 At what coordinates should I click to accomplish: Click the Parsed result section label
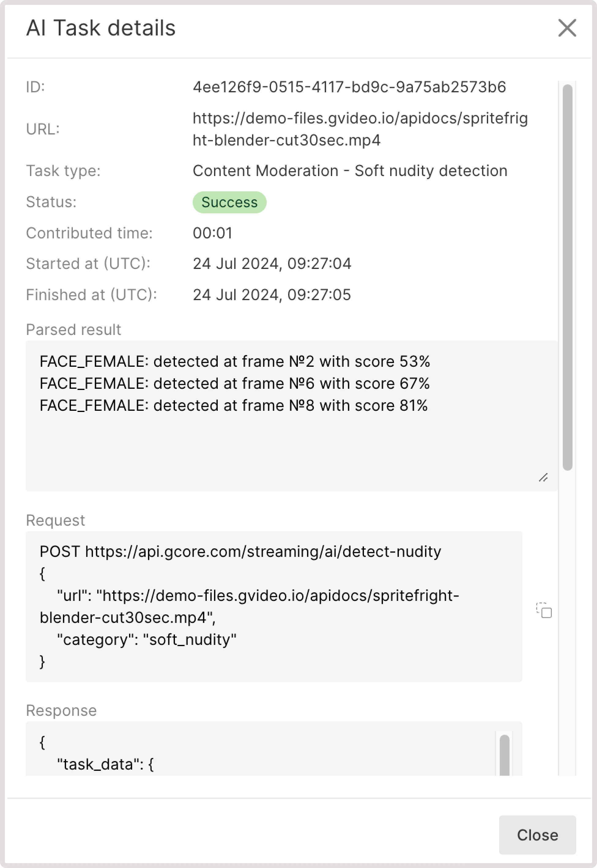pyautogui.click(x=73, y=329)
